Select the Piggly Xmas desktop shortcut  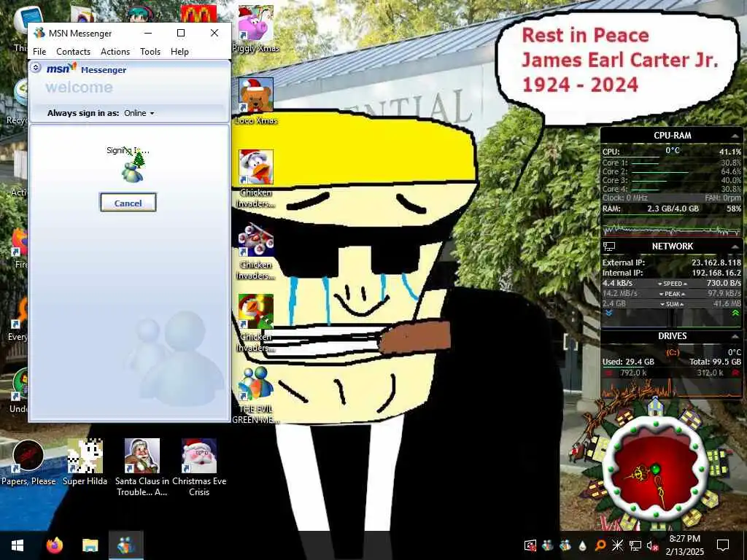click(256, 28)
